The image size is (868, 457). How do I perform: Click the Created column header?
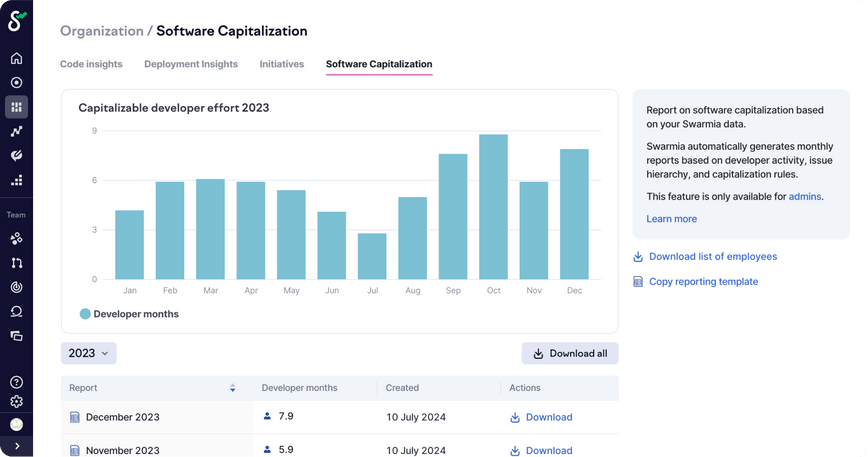(402, 388)
